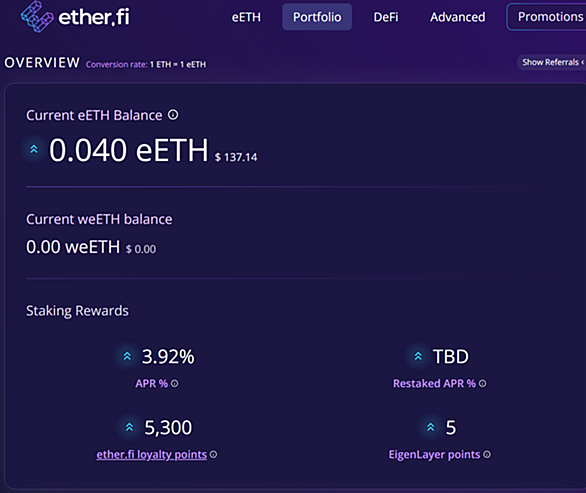Open the Promotions button
The width and height of the screenshot is (586, 493).
(x=546, y=17)
